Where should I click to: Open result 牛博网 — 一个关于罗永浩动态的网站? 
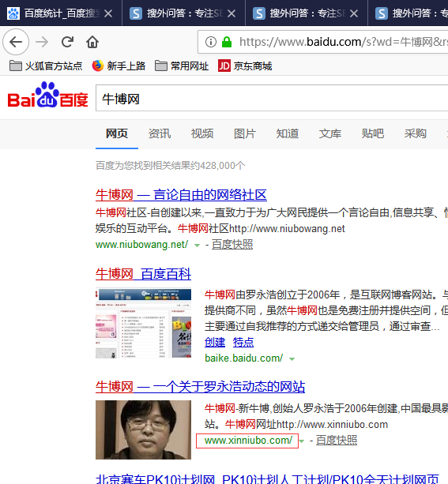[x=200, y=387]
